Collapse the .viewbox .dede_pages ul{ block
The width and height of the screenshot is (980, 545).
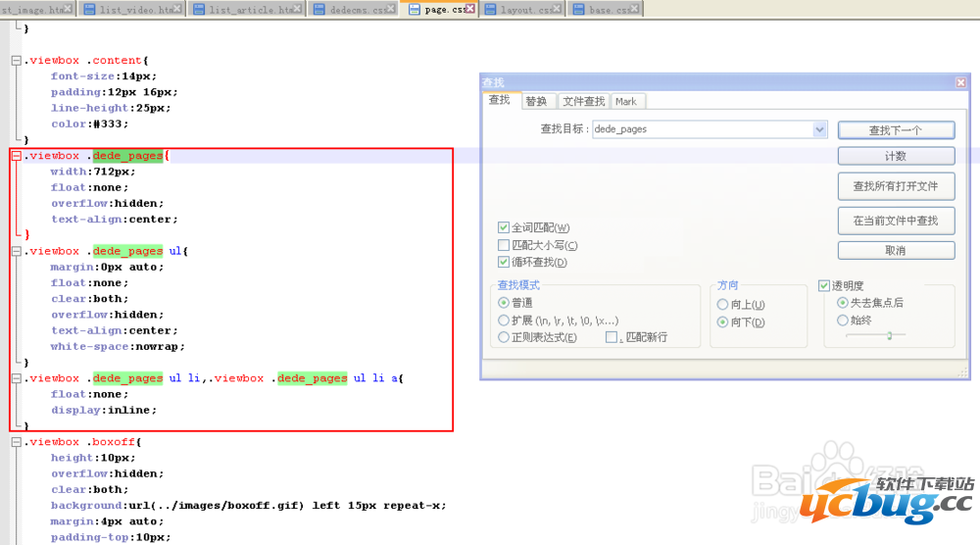[x=16, y=251]
